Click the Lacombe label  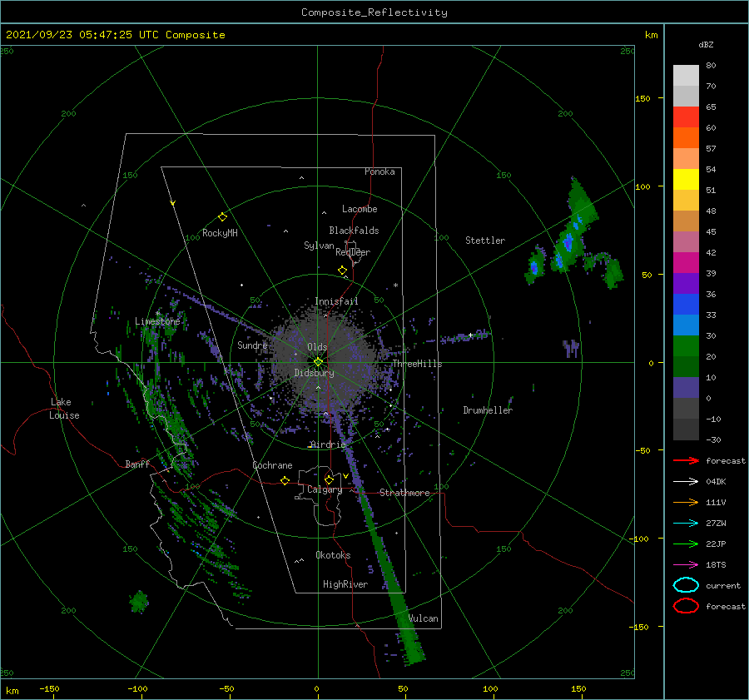pyautogui.click(x=360, y=209)
